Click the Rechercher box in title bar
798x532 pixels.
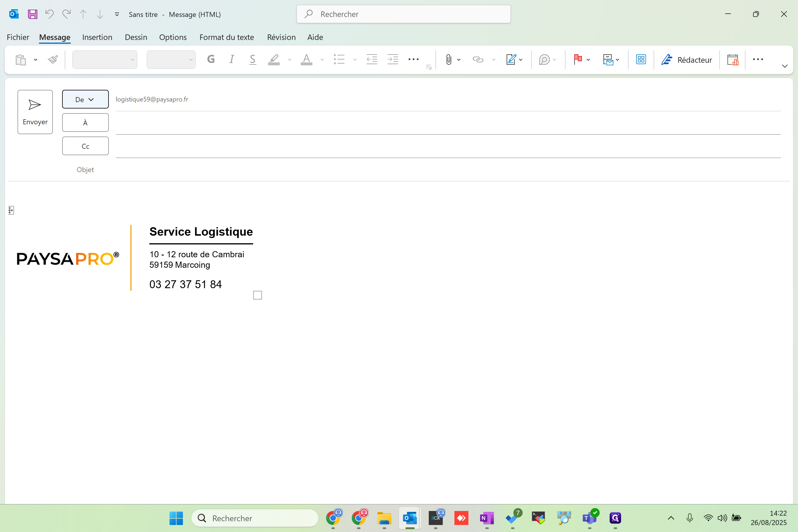click(403, 14)
